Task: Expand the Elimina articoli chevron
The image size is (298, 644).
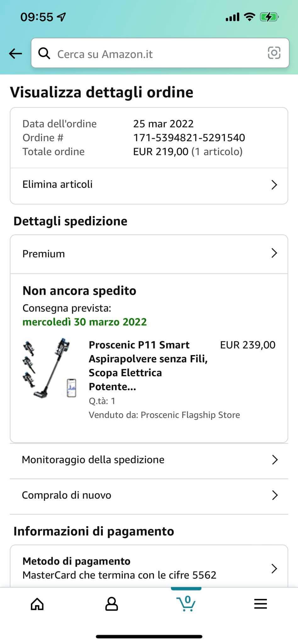Action: (274, 185)
